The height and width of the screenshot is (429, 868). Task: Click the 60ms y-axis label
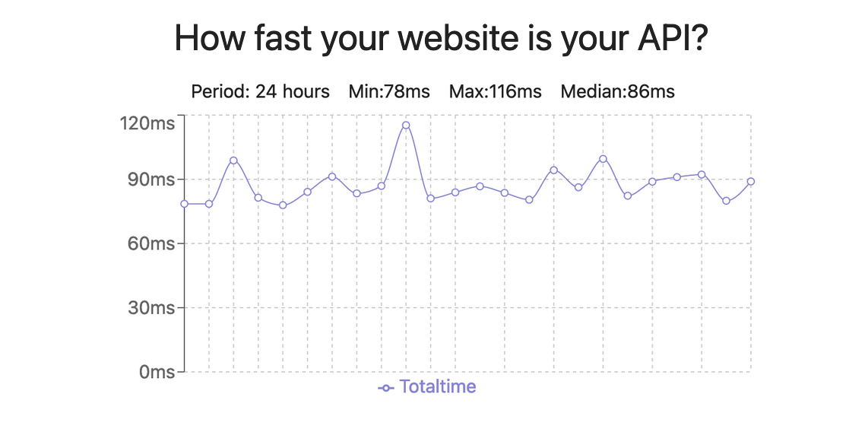(152, 243)
